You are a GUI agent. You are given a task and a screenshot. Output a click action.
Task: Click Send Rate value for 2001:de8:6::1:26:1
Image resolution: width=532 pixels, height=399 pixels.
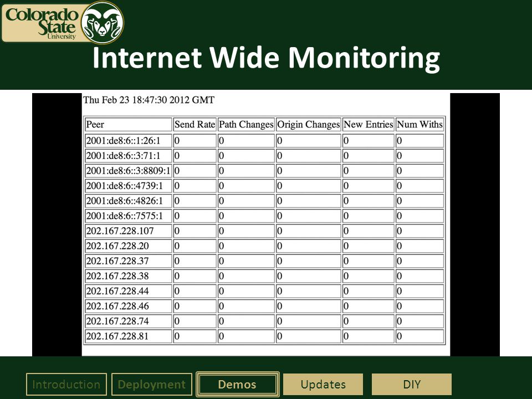click(x=195, y=141)
